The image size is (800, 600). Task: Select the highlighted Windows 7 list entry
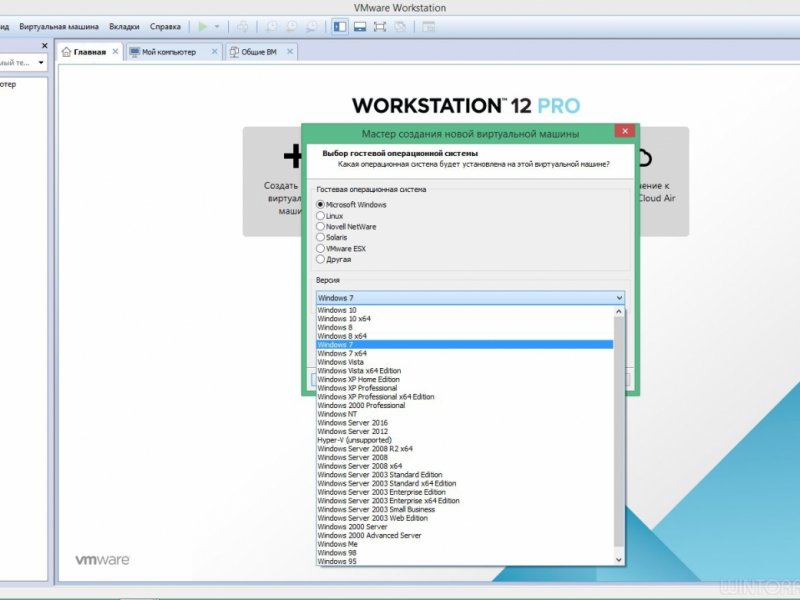tap(465, 345)
